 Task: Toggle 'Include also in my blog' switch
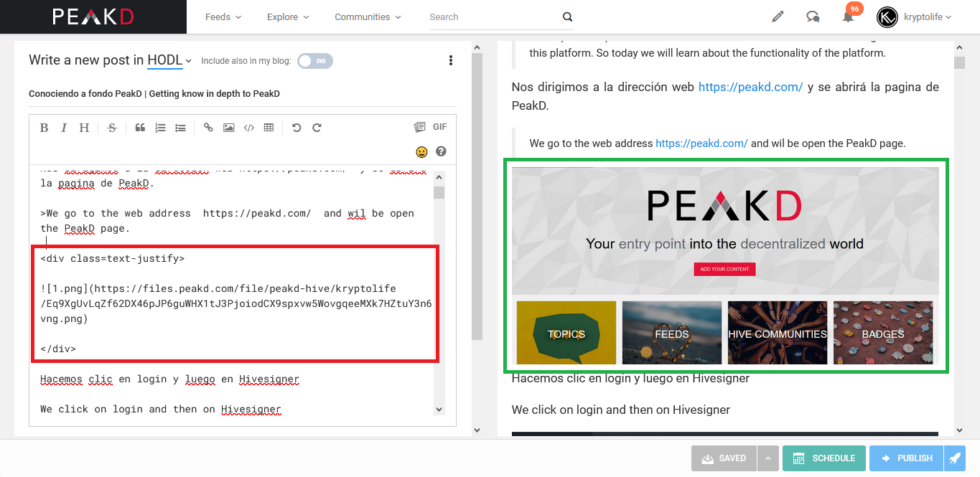pyautogui.click(x=315, y=61)
